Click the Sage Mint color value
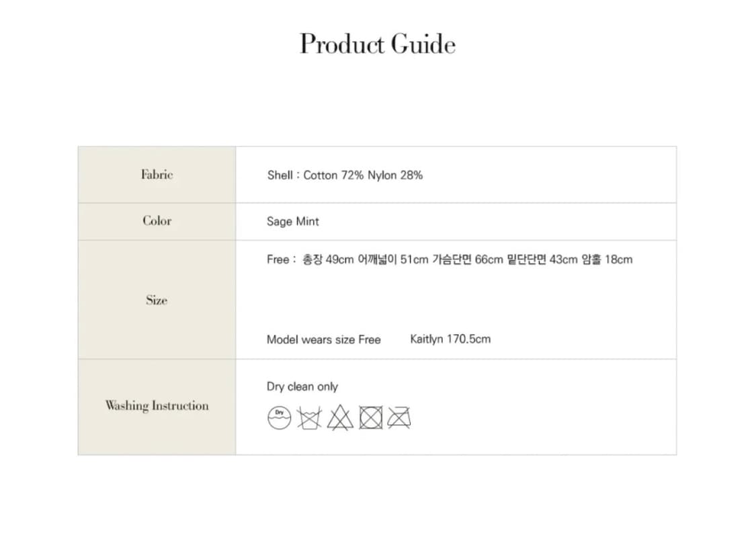This screenshot has height=535, width=756. click(x=293, y=222)
